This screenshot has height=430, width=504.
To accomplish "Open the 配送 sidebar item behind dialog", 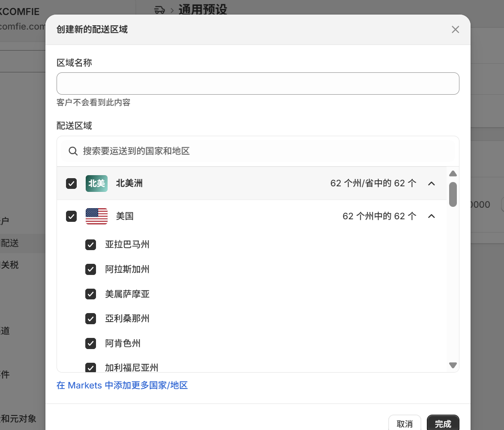I will (x=9, y=243).
